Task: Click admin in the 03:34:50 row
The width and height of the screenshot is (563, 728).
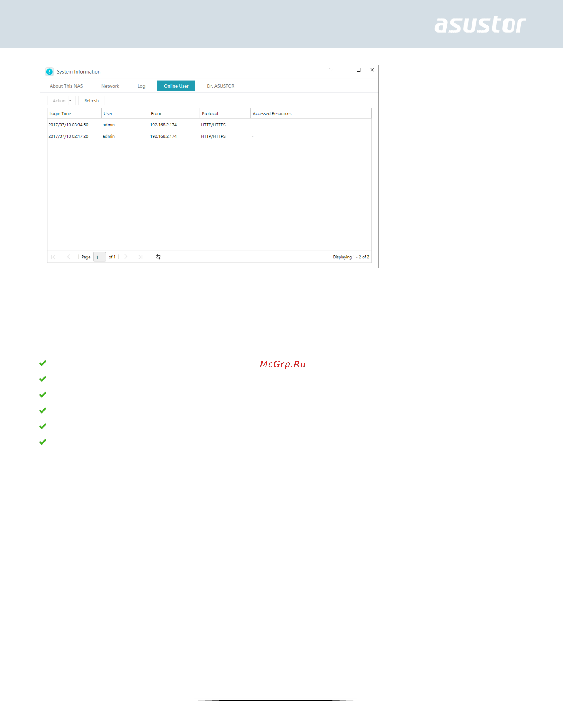Action: click(109, 125)
